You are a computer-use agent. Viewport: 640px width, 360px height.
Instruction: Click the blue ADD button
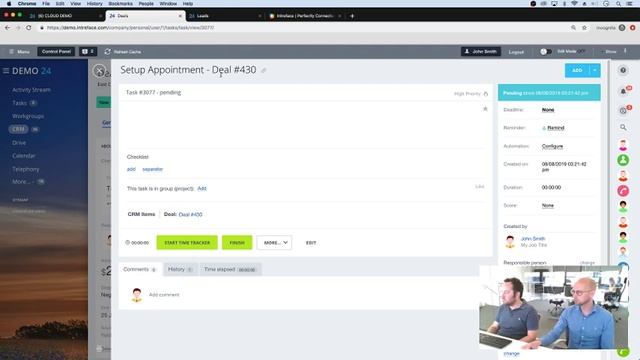click(x=577, y=70)
